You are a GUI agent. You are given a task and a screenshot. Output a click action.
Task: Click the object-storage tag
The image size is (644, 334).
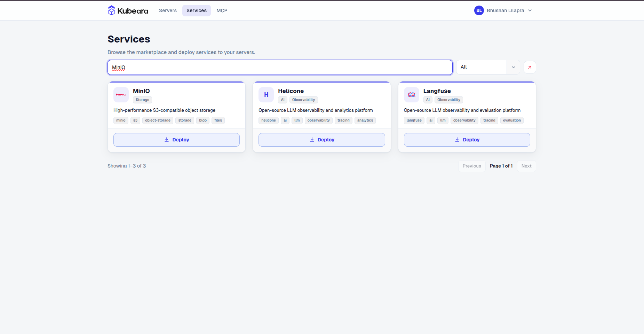[158, 121]
